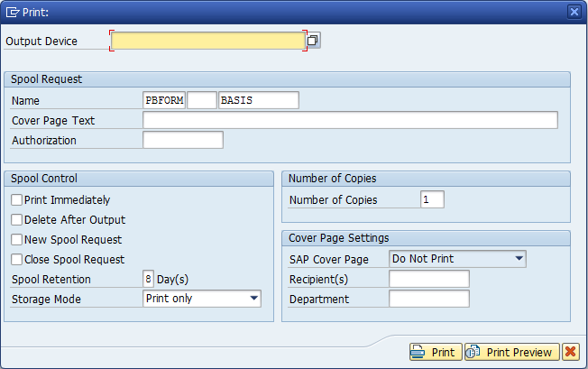Click the Output Device input field
Screen dimensions: 588x369
(x=208, y=41)
